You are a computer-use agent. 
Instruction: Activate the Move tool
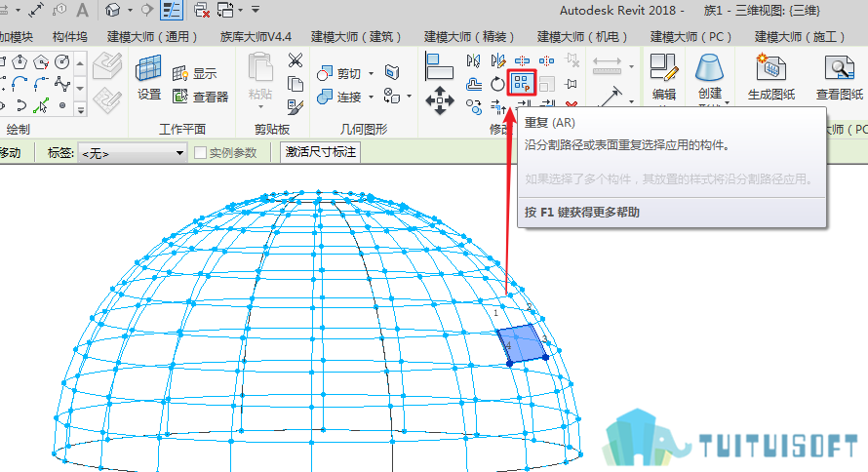click(x=440, y=100)
